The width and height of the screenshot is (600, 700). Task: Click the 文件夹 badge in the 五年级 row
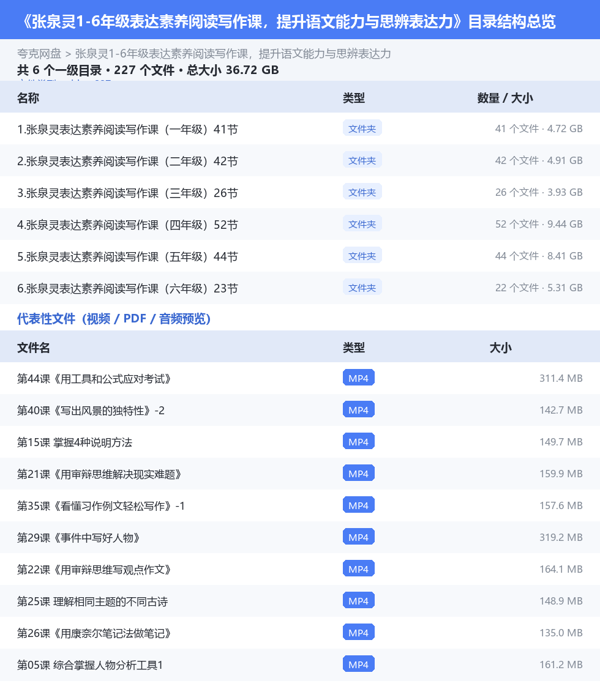click(x=362, y=256)
